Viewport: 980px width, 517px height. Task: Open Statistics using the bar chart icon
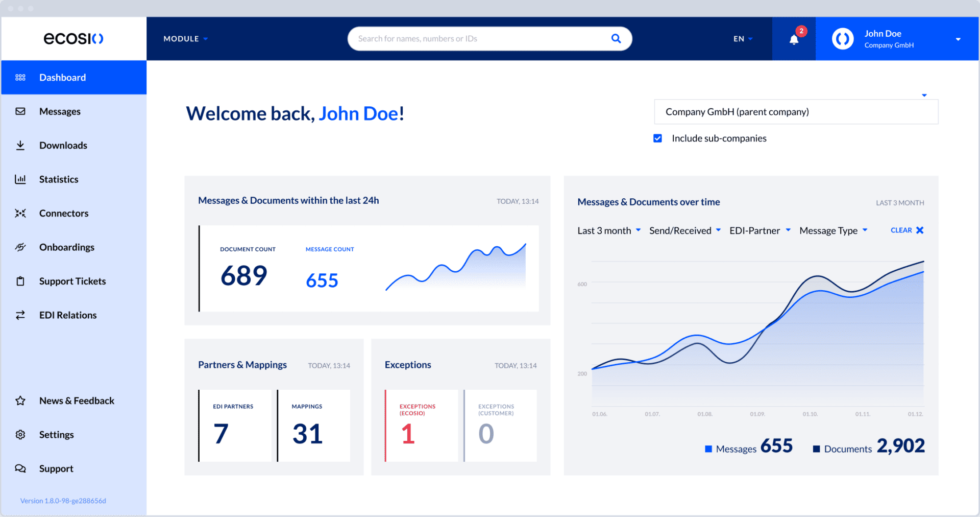20,179
